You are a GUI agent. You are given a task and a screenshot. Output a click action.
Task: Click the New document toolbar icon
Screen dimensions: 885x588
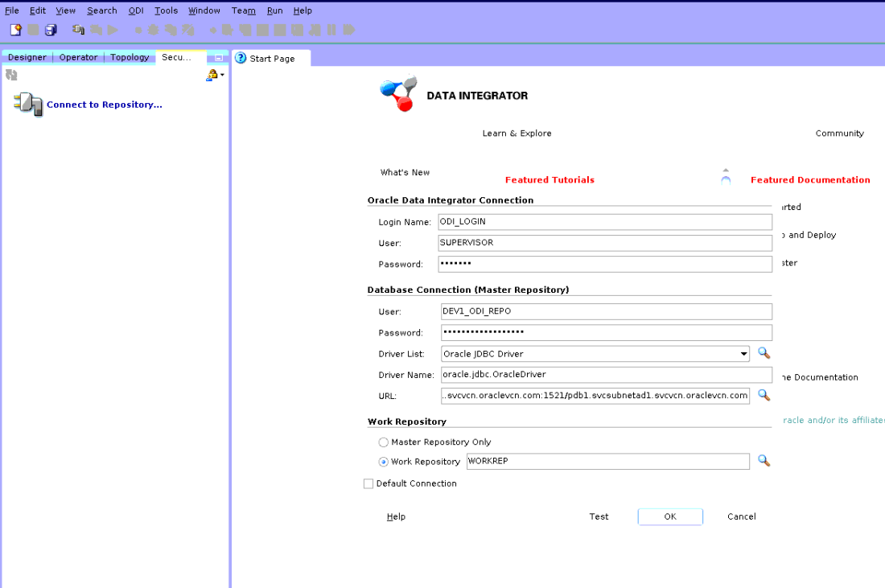pyautogui.click(x=15, y=30)
